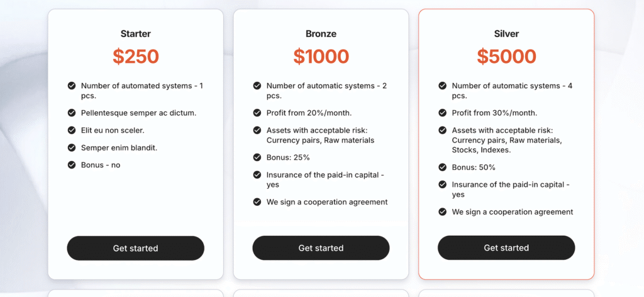
Task: Click the $250 Starter price
Action: pyautogui.click(x=136, y=56)
